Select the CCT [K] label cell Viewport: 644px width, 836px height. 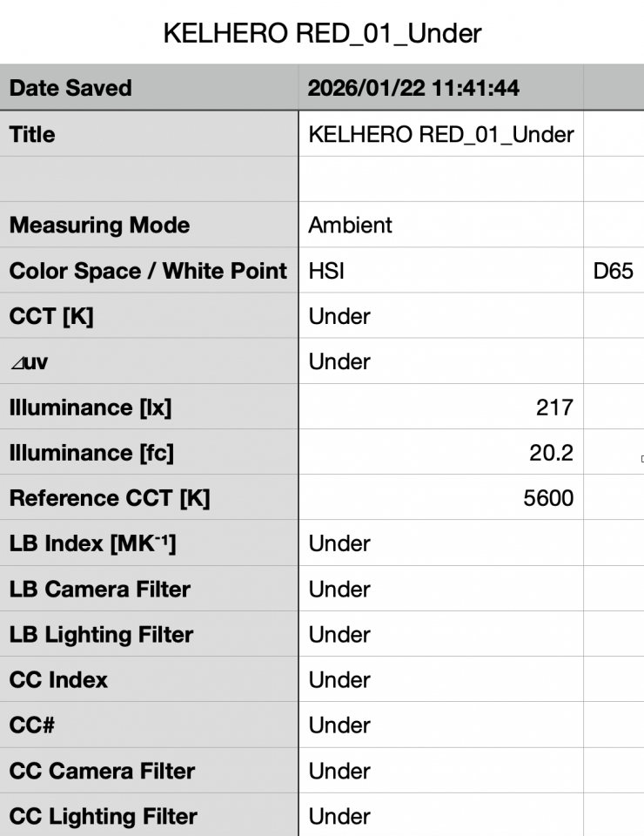pyautogui.click(x=149, y=316)
